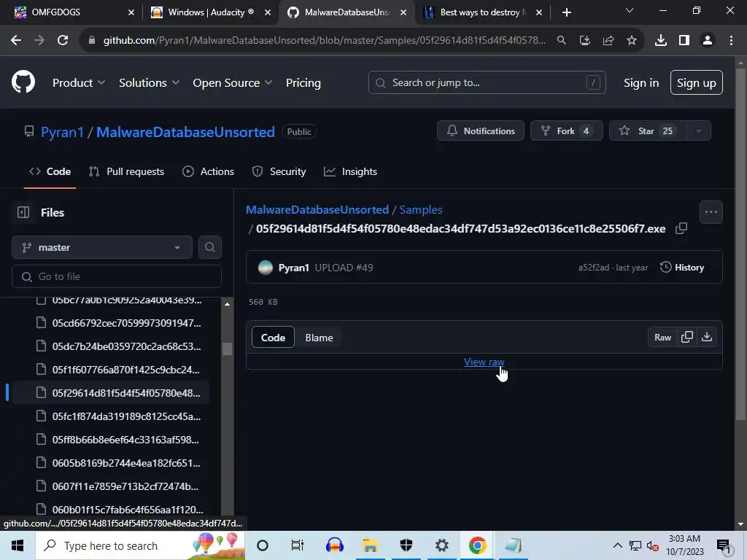The height and width of the screenshot is (560, 747).
Task: Fork the repository with the Fork button
Action: click(x=567, y=131)
